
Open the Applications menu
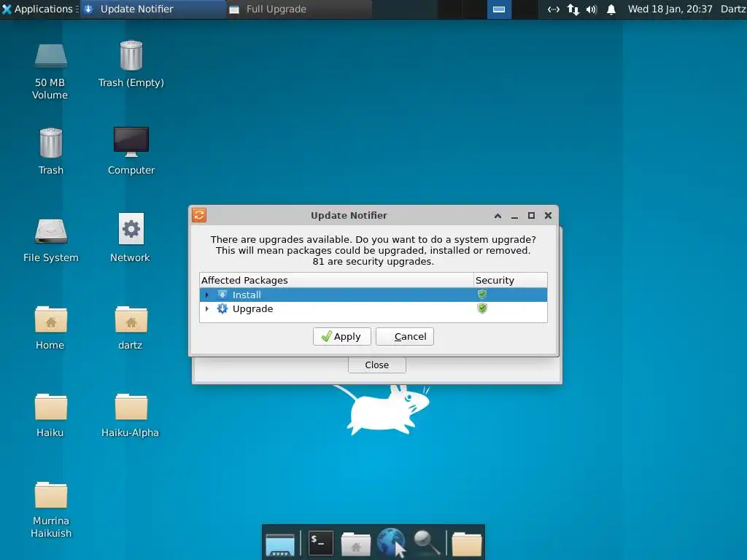(x=39, y=9)
